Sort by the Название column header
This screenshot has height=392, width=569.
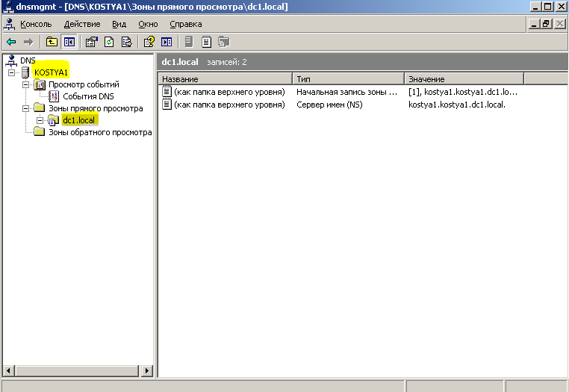coord(226,78)
